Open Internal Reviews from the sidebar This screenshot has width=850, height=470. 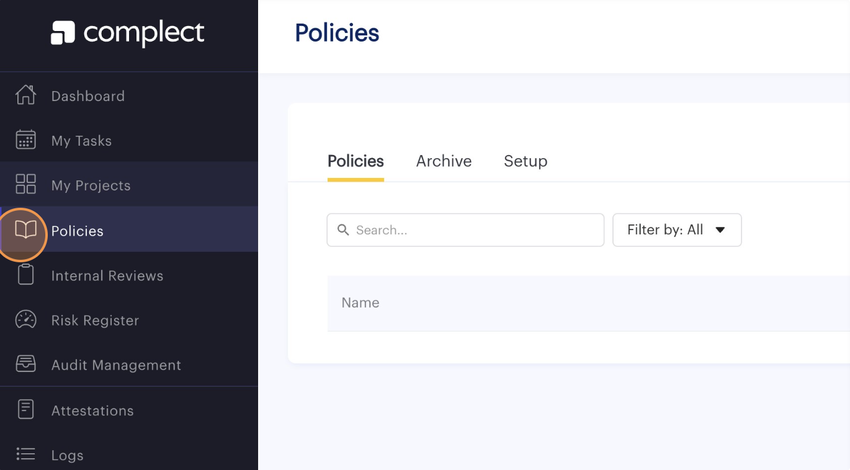[x=107, y=276]
